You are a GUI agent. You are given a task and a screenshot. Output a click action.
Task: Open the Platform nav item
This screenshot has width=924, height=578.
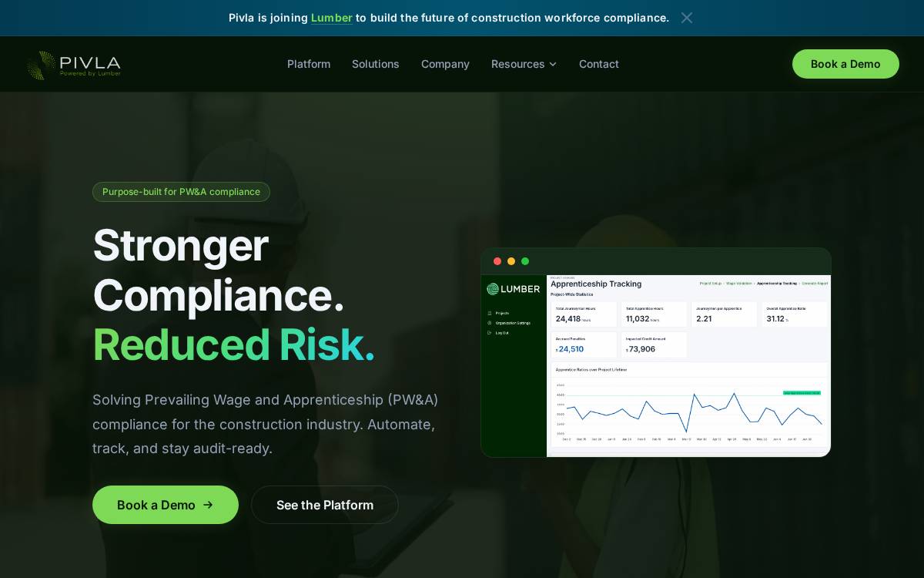309,64
